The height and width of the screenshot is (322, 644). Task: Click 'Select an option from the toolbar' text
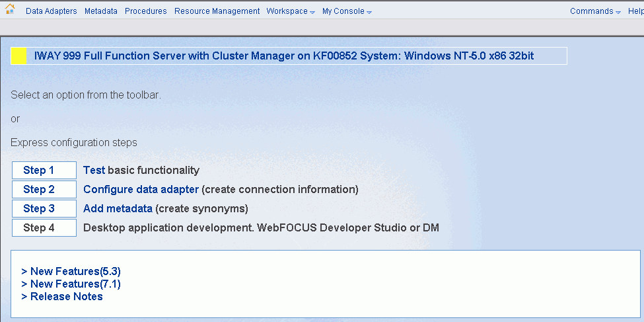pos(86,95)
